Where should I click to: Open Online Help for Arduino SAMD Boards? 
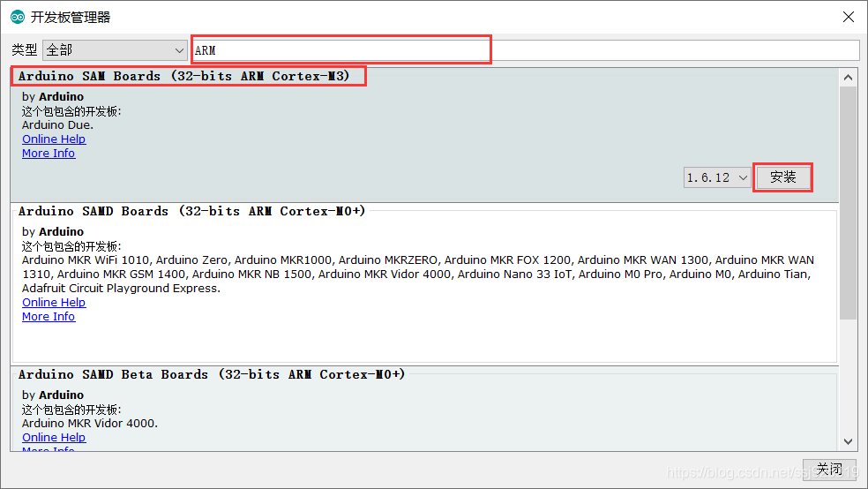point(54,303)
